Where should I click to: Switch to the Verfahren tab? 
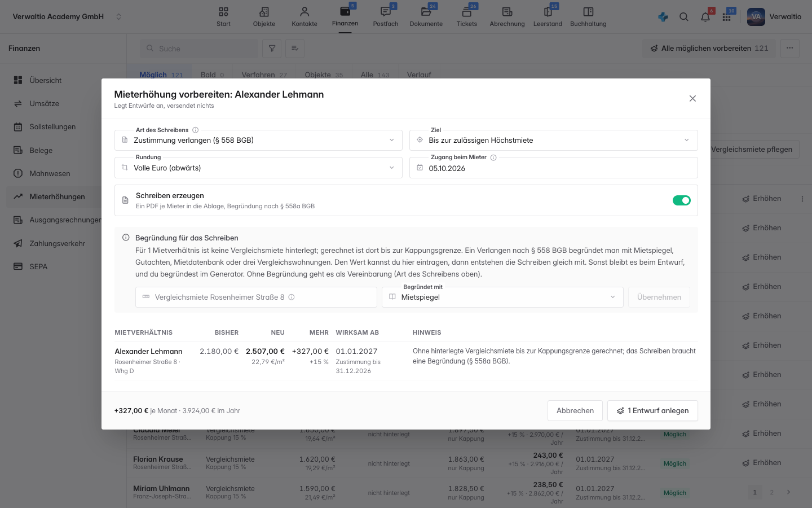click(264, 75)
